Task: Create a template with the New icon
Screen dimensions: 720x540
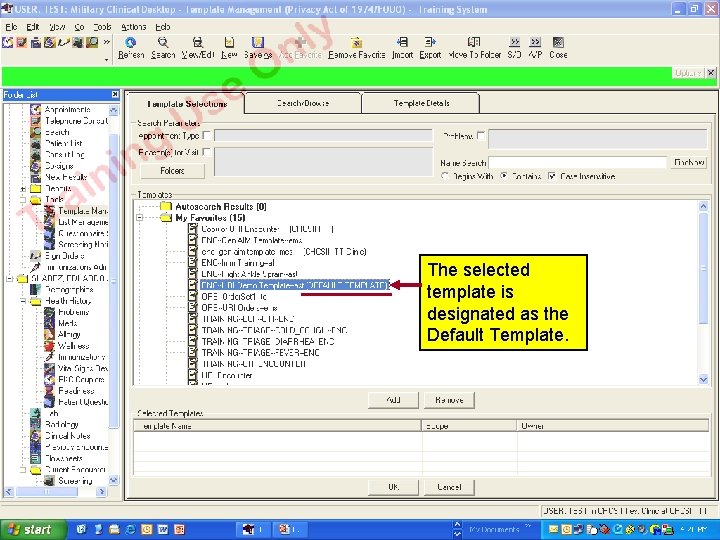Action: pyautogui.click(x=229, y=48)
